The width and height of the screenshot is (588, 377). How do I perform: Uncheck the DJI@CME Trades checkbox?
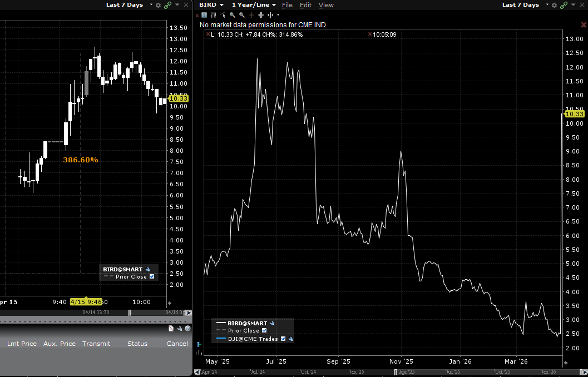(283, 339)
